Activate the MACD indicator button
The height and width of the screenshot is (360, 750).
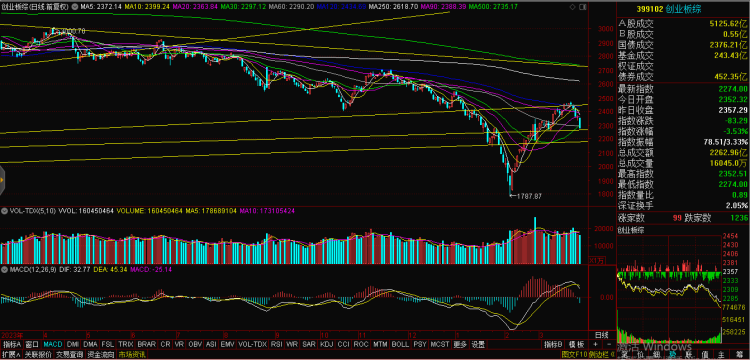pos(53,344)
